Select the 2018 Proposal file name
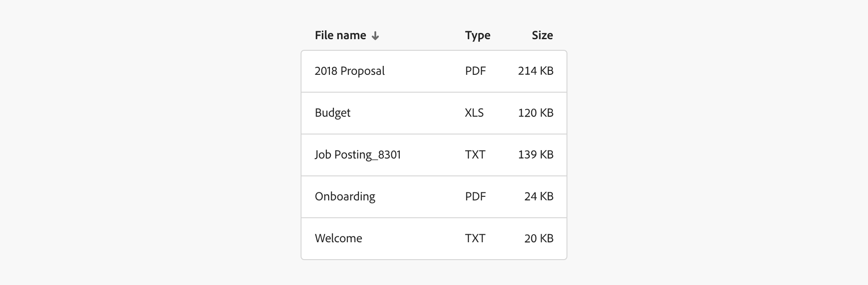Image resolution: width=868 pixels, height=285 pixels. coord(350,71)
